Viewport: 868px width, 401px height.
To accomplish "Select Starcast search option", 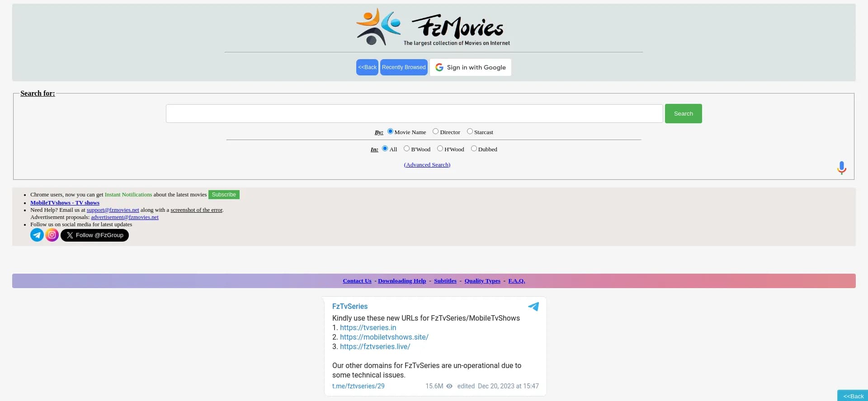I will click(470, 131).
